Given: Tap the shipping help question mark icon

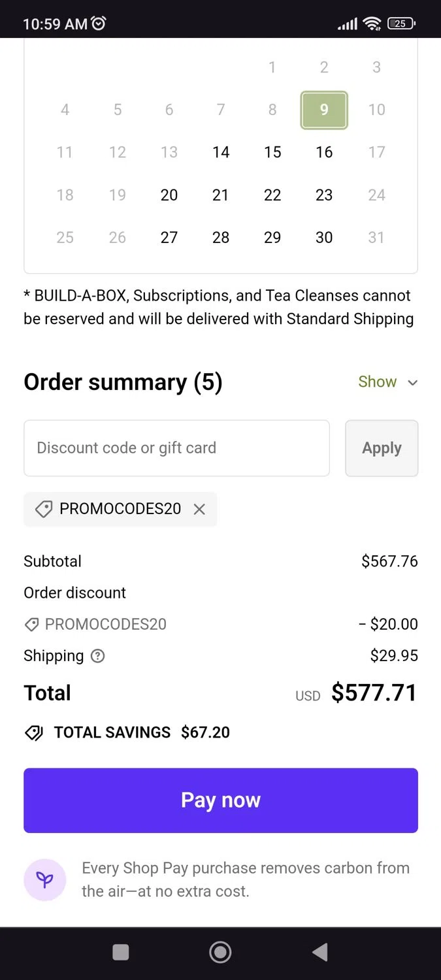Looking at the screenshot, I should [97, 656].
